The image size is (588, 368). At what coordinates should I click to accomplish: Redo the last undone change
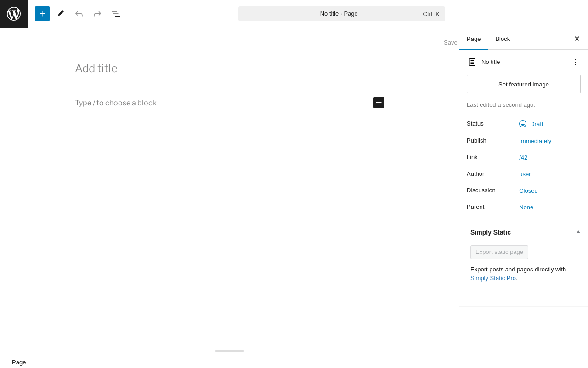[97, 14]
